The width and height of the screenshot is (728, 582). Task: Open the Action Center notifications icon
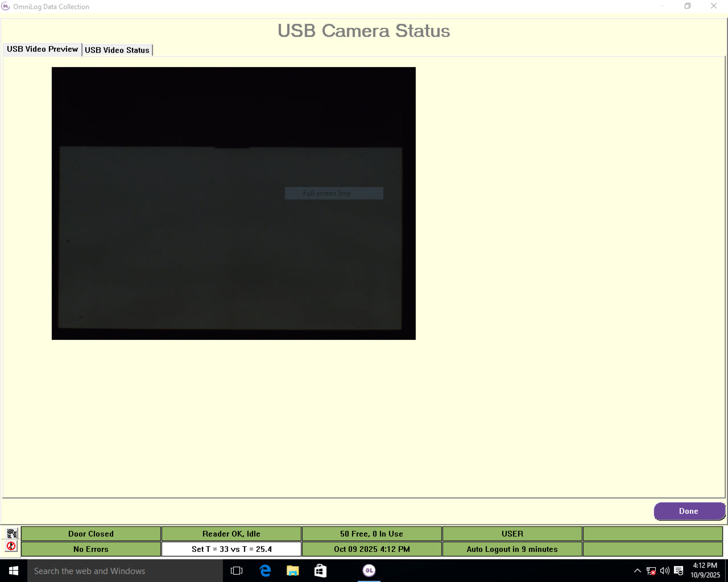click(679, 571)
